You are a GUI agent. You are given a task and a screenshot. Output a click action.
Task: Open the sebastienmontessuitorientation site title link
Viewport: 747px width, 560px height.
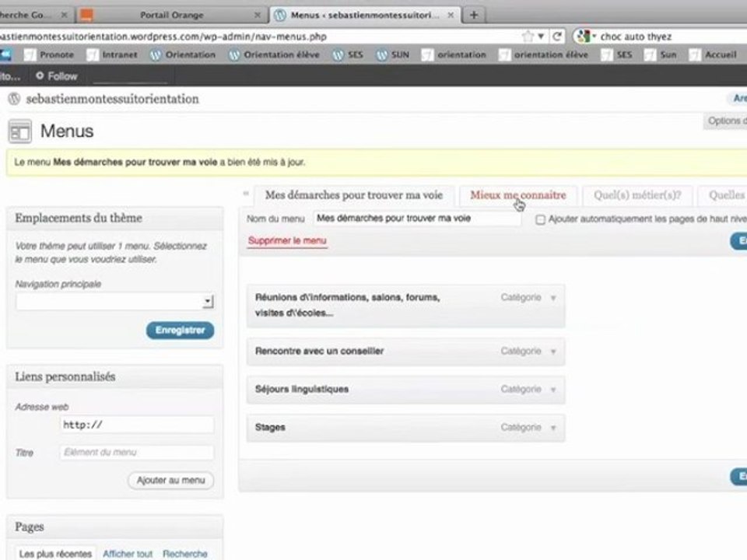[x=112, y=99]
